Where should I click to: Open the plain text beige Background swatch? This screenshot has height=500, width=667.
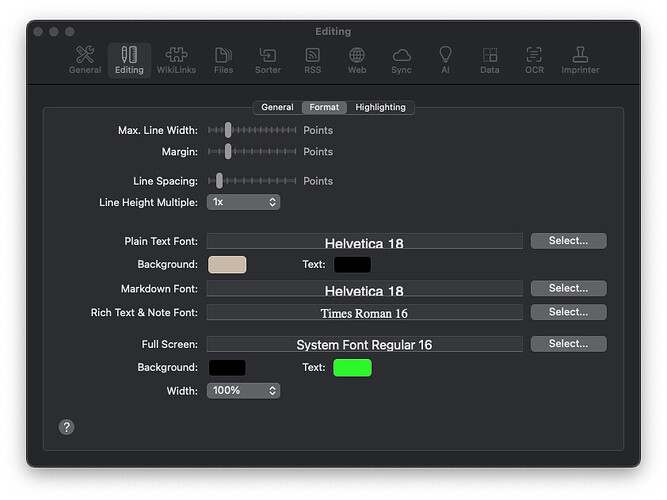click(227, 265)
